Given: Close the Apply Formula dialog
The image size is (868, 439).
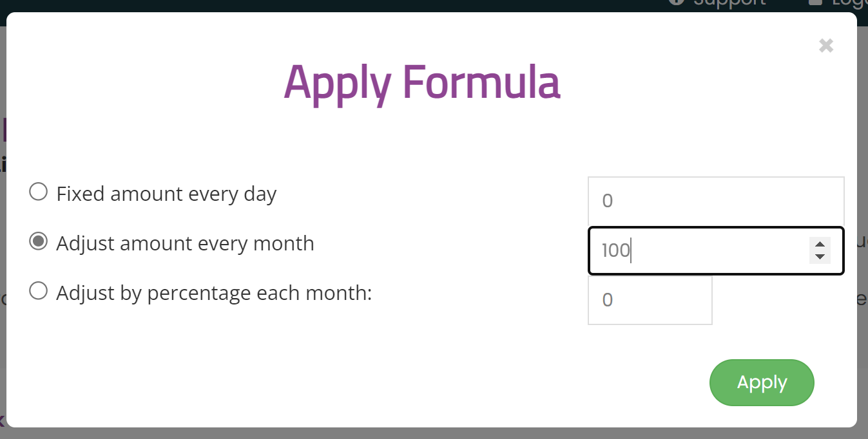Looking at the screenshot, I should coord(826,46).
